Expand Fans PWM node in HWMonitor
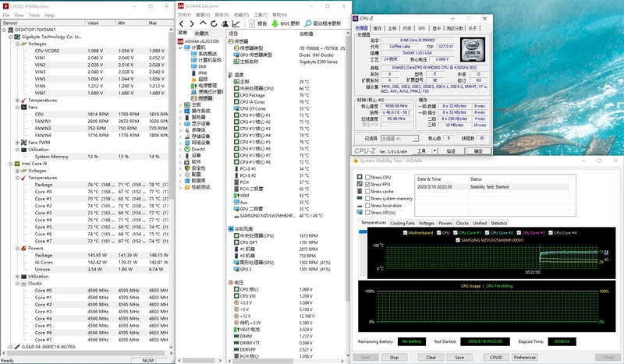The width and height of the screenshot is (624, 364). [x=17, y=143]
